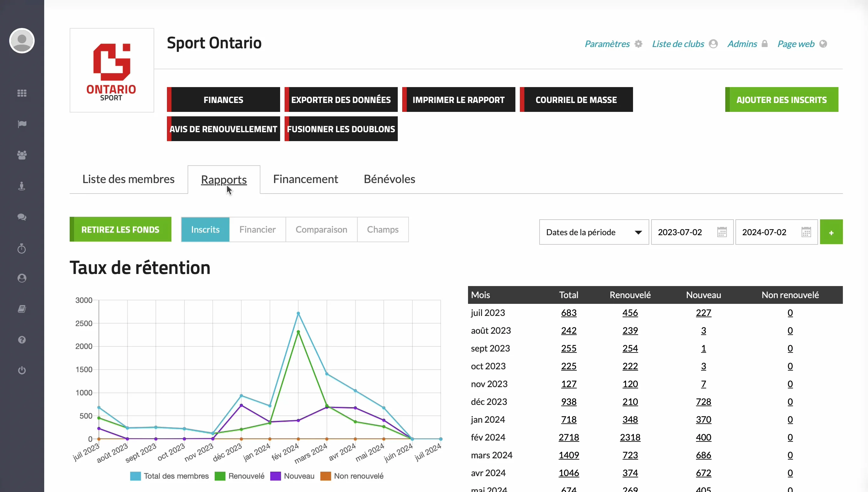Expand the Dates de la période dropdown
868x492 pixels.
(x=594, y=232)
